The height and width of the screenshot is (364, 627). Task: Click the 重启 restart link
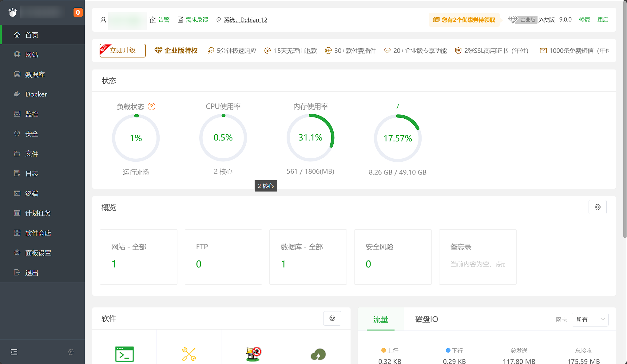pos(603,20)
